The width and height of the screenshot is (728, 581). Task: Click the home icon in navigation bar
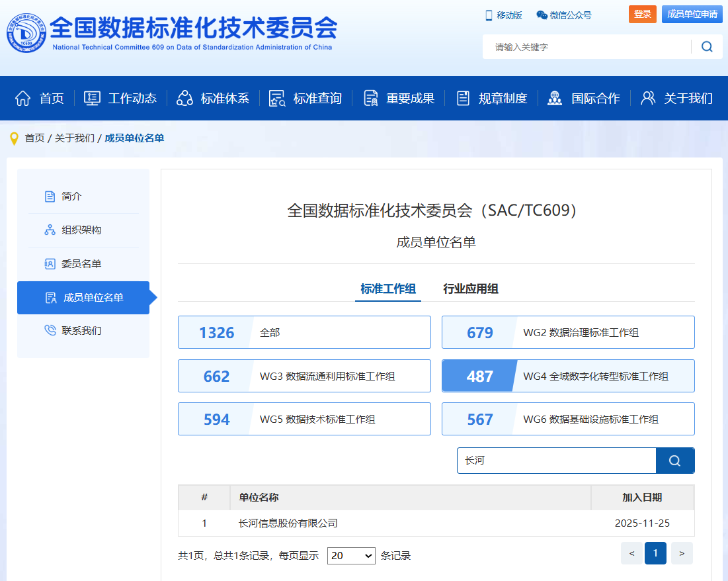coord(23,98)
